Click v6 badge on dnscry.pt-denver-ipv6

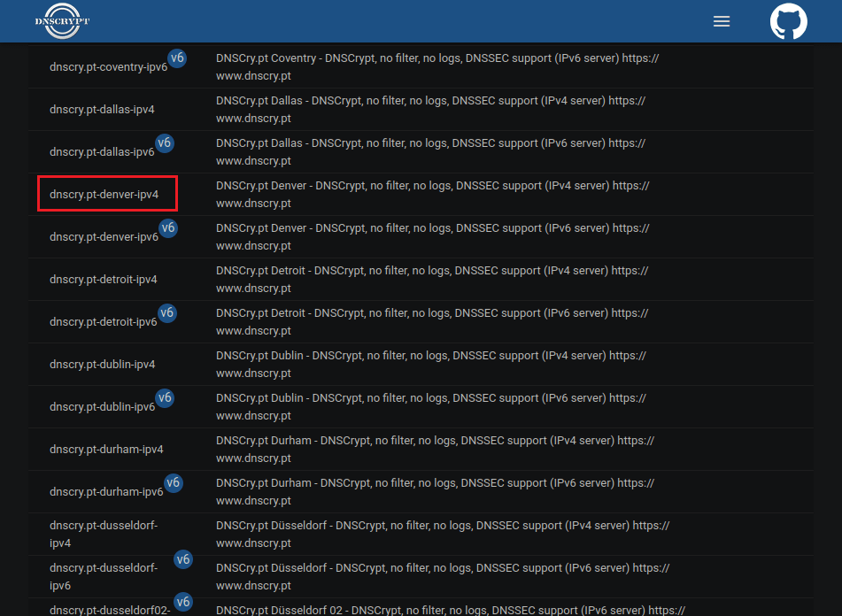click(x=168, y=228)
